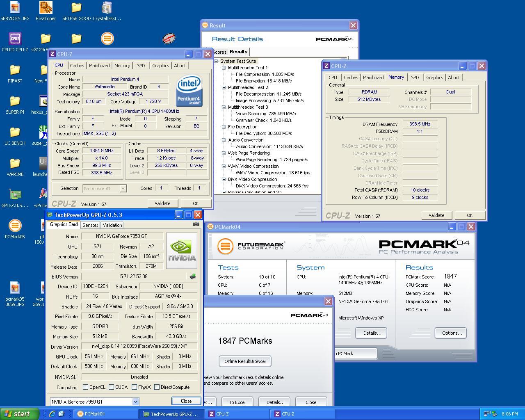Click OK in right CPU-Z Memory window
525x420 pixels.
(470, 215)
